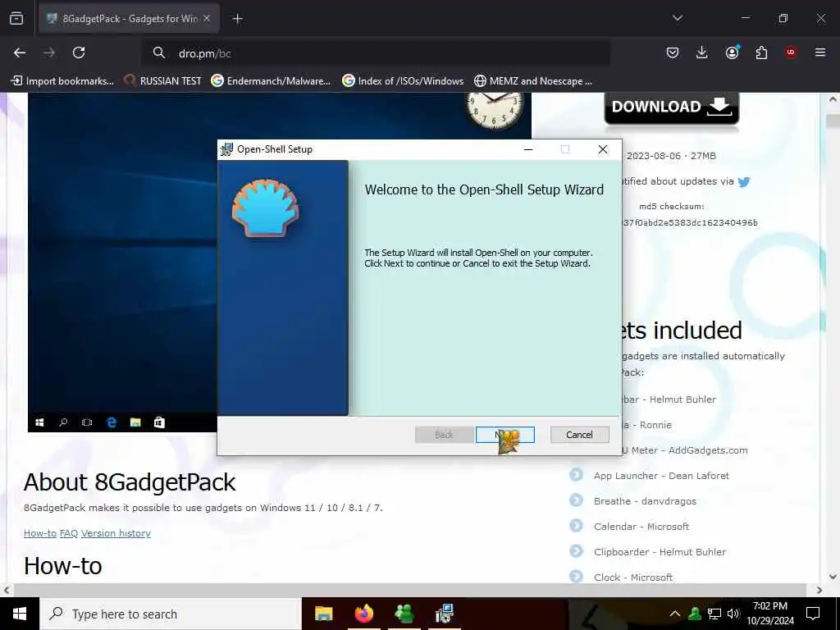Click the text Breathe - danvdragos

click(x=645, y=501)
